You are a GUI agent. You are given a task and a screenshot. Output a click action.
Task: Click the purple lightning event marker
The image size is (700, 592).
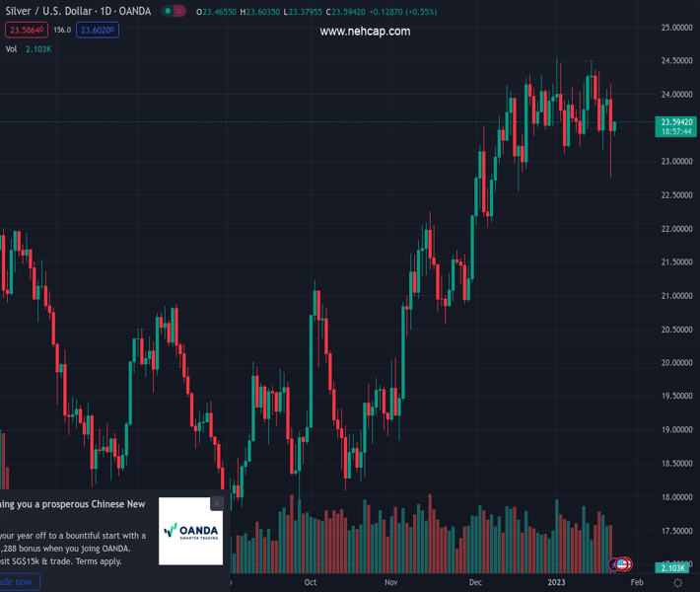[x=614, y=564]
